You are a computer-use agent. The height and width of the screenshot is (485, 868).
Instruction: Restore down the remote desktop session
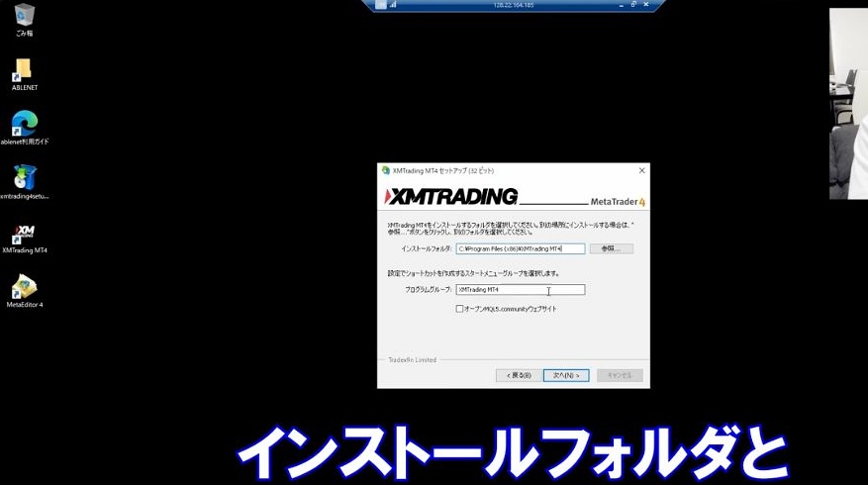coord(633,4)
